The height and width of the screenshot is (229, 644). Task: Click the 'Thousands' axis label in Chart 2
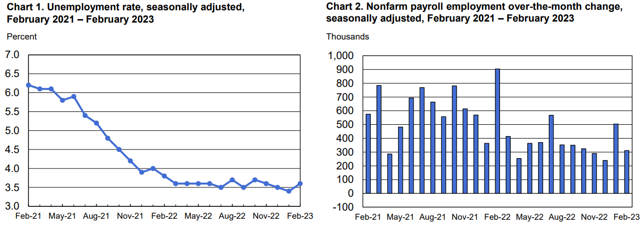click(348, 37)
